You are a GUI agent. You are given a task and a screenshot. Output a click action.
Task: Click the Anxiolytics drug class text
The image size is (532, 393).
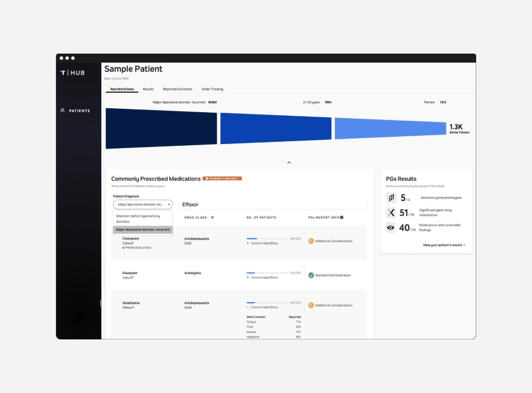[x=193, y=273]
